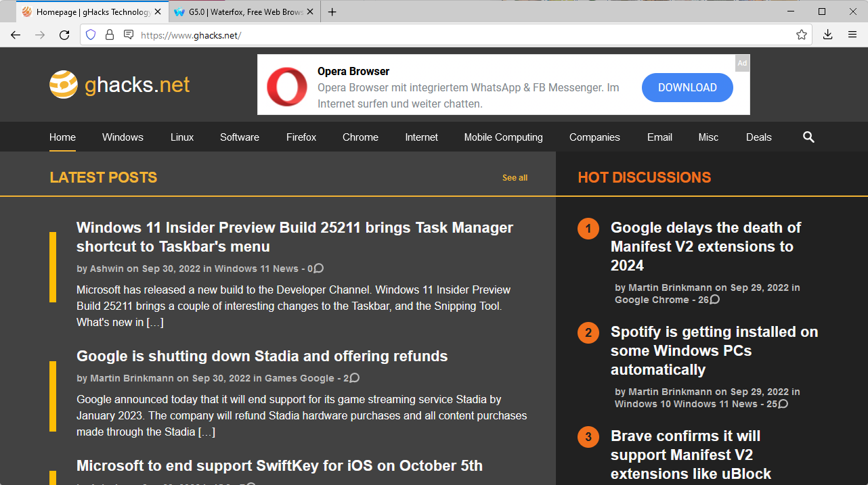Bookmark this page with the star icon

802,35
